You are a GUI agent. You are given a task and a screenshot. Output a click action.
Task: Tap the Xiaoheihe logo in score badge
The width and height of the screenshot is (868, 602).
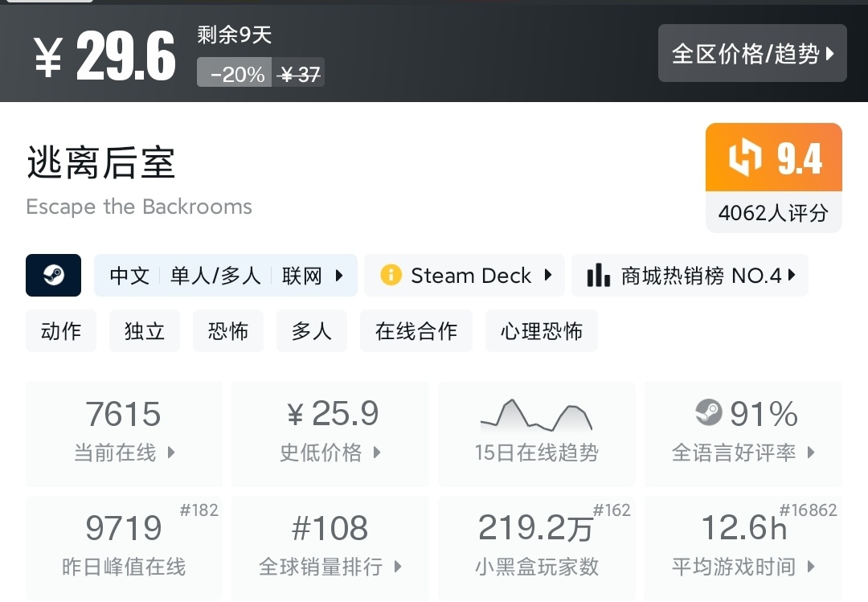coord(744,158)
